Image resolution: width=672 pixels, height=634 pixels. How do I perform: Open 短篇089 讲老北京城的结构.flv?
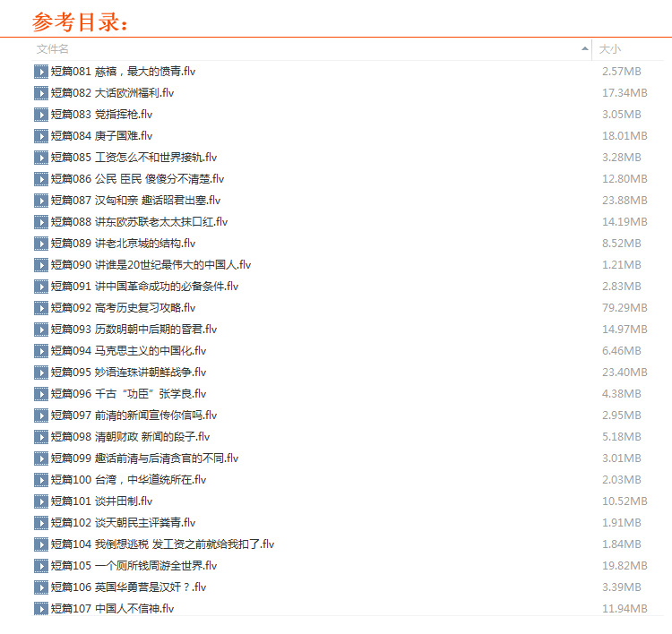coord(123,244)
